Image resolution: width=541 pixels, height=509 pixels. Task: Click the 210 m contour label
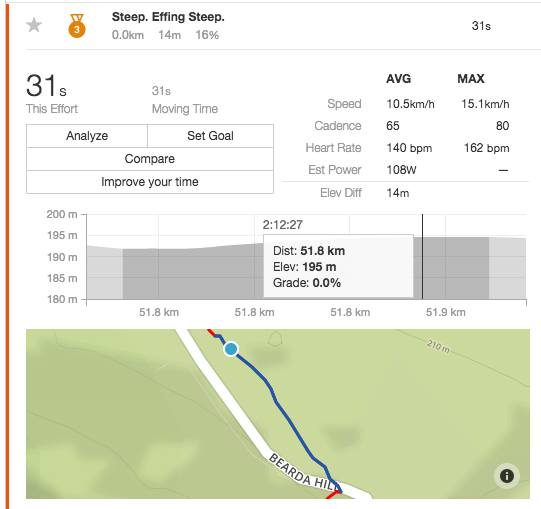click(x=438, y=346)
